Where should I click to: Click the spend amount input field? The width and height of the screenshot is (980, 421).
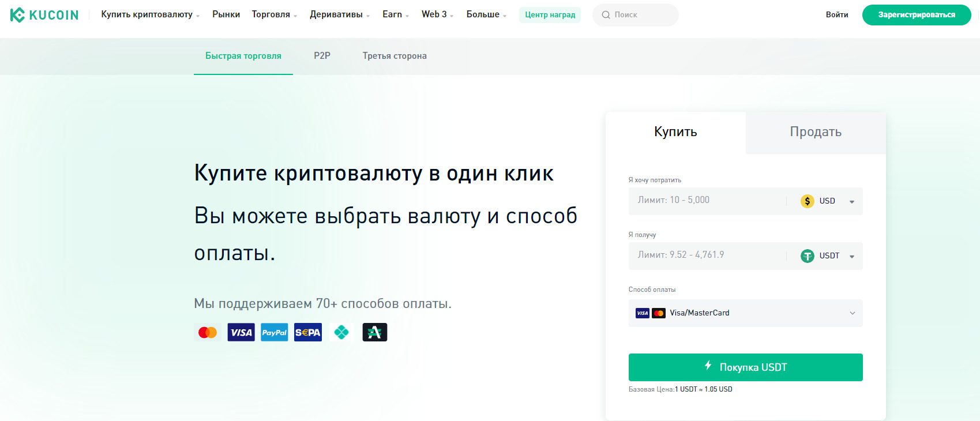707,201
